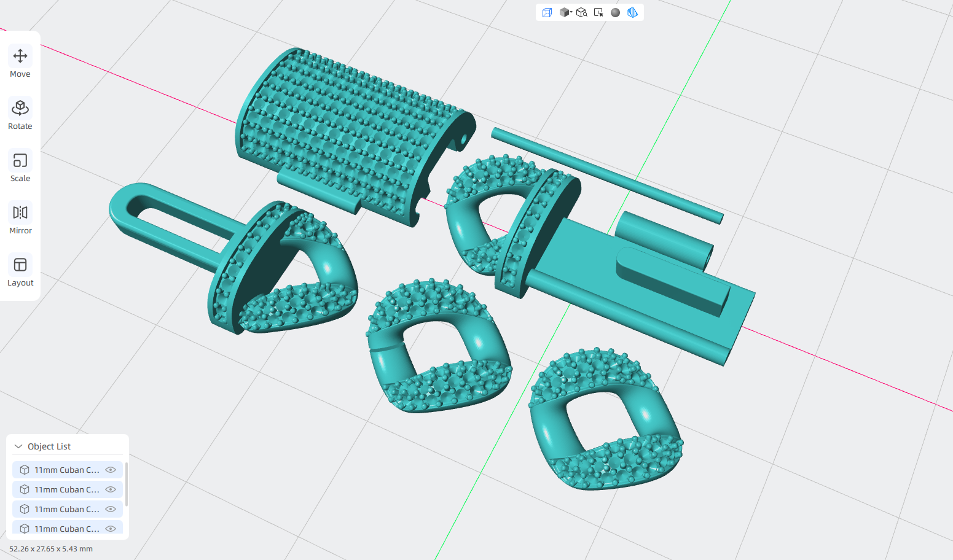Activate the Rotate tool
953x560 pixels.
pos(20,114)
